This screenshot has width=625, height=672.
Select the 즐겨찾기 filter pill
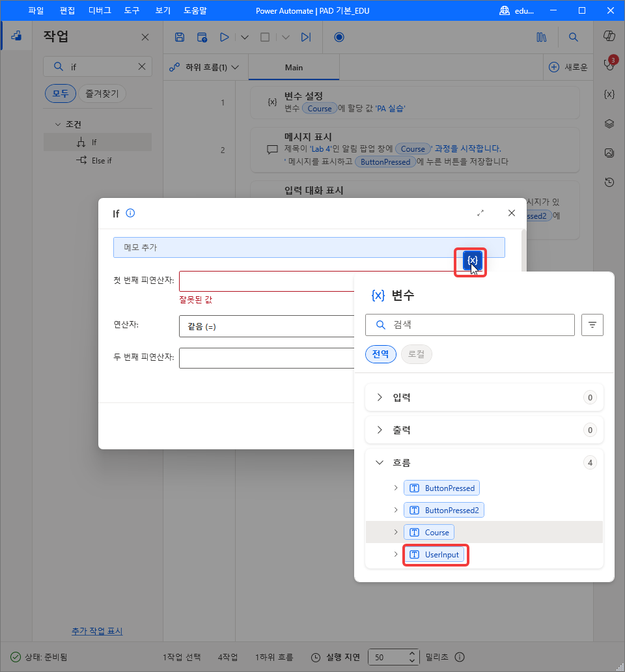[x=102, y=93]
